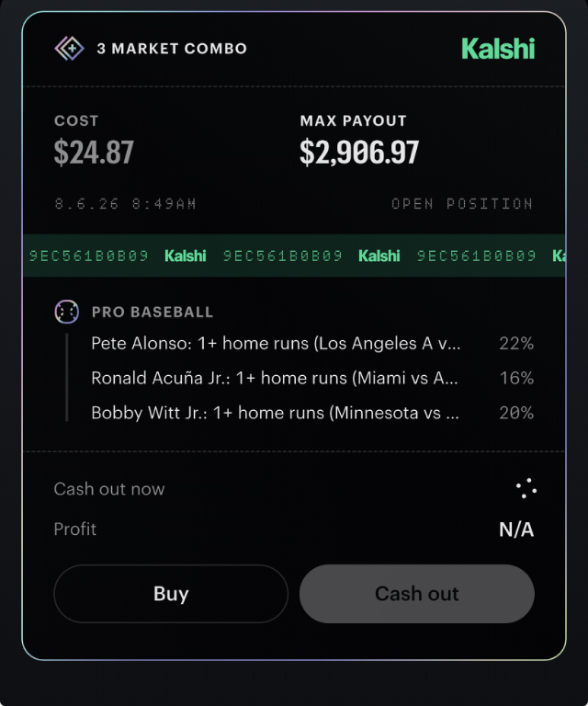Click the loading spinner beside Cash out now

tap(526, 488)
